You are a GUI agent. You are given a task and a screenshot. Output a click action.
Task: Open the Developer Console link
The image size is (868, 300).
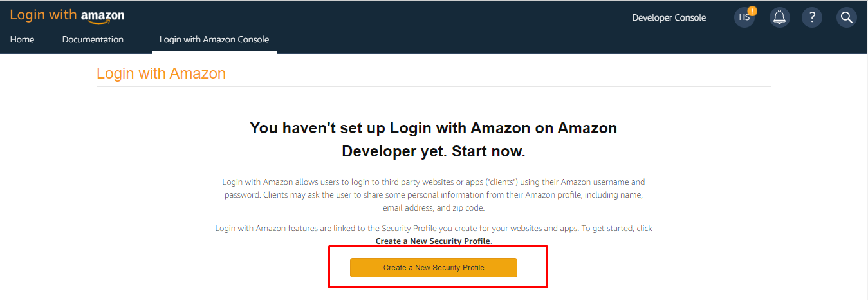point(669,17)
